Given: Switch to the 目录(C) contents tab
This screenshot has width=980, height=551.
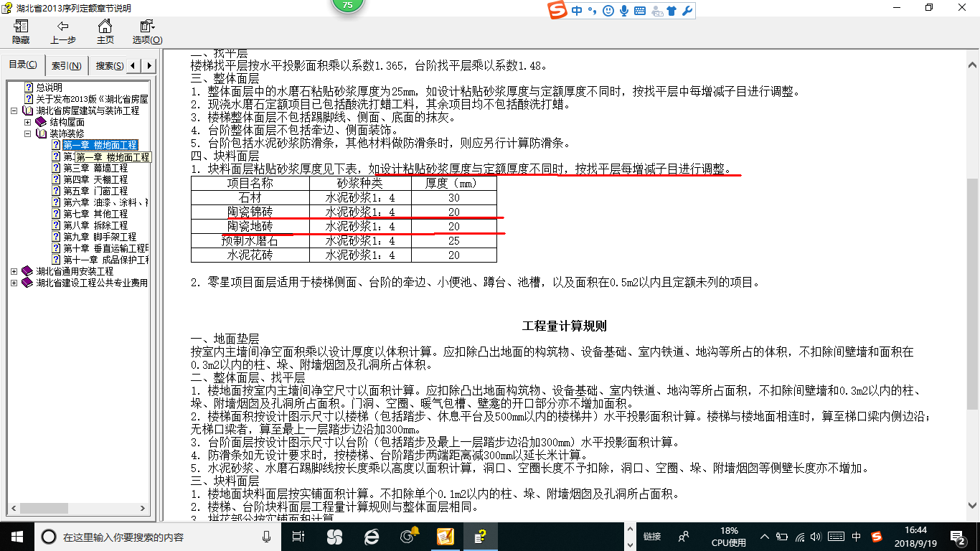Looking at the screenshot, I should [23, 65].
